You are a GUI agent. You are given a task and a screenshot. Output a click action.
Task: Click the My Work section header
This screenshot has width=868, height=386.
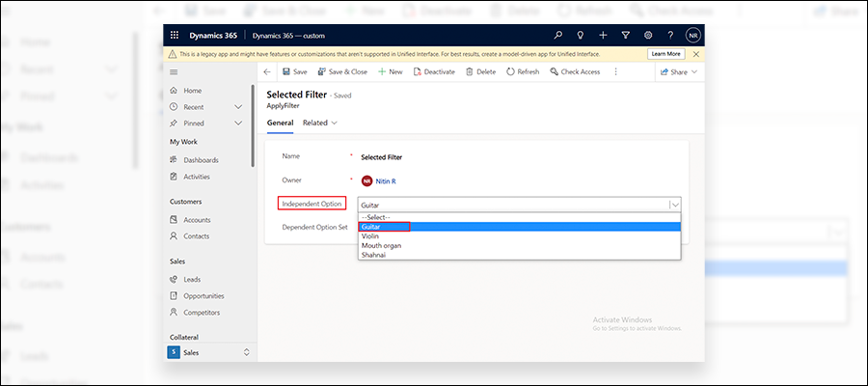[183, 142]
